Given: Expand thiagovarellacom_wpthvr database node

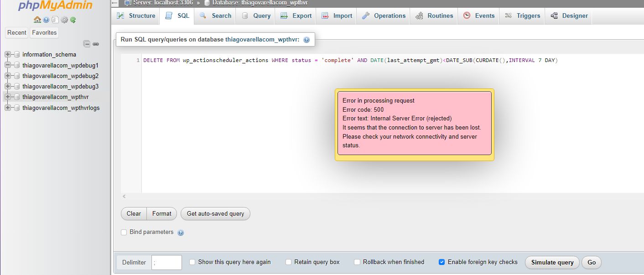Looking at the screenshot, I should click(8, 97).
